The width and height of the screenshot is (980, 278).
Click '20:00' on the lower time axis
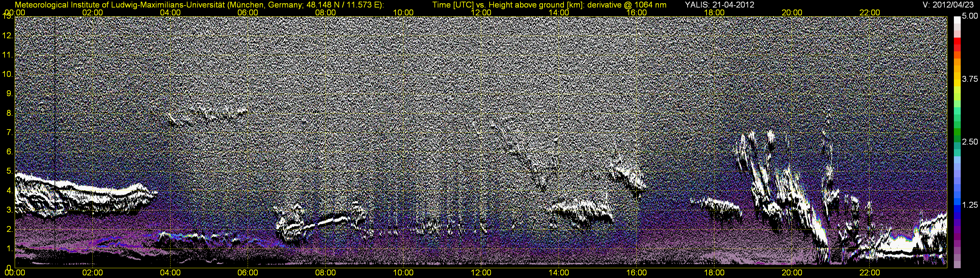coord(792,273)
